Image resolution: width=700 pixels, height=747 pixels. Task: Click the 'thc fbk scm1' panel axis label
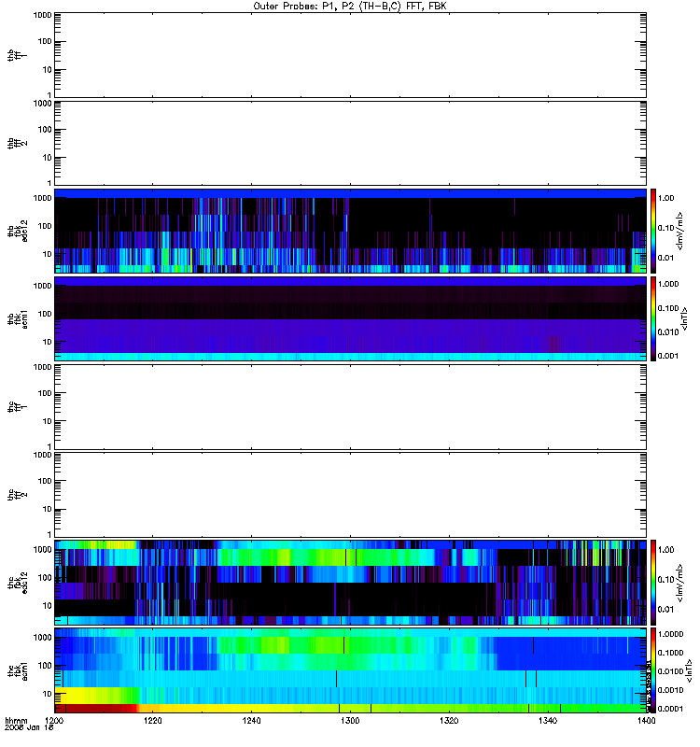17,670
